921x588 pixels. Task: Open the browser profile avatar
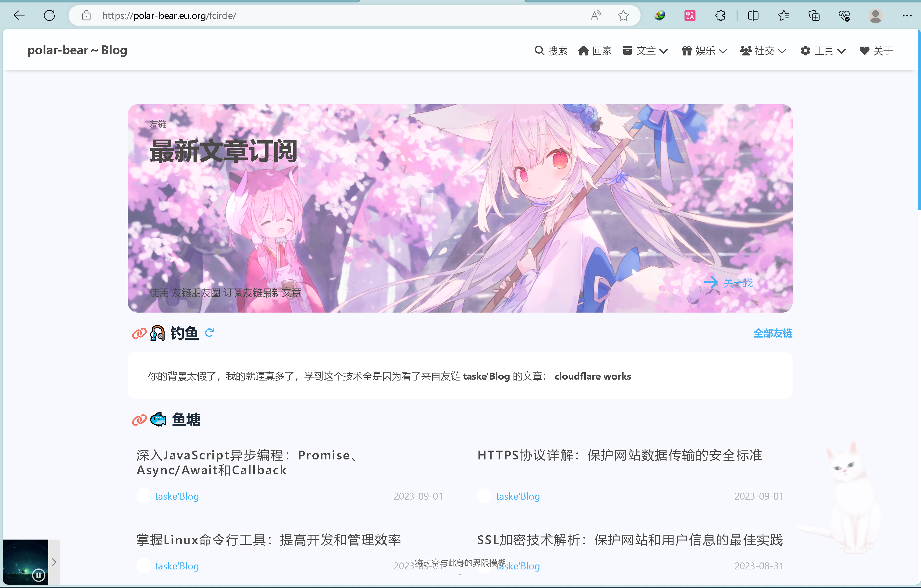pyautogui.click(x=875, y=16)
